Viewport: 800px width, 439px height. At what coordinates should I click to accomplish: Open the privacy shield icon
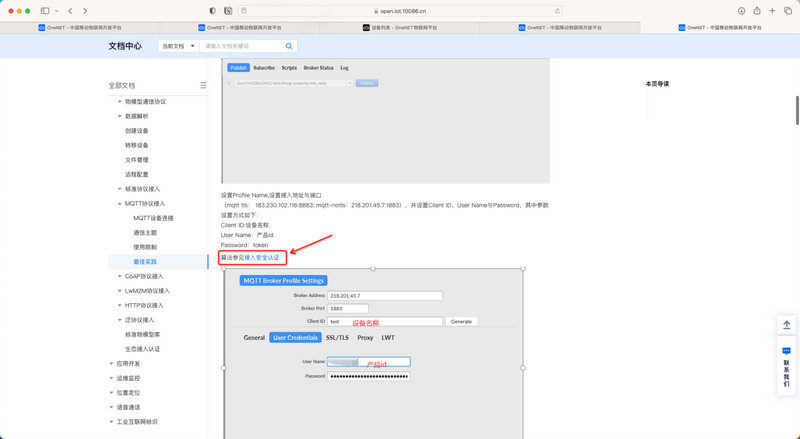pyautogui.click(x=213, y=11)
